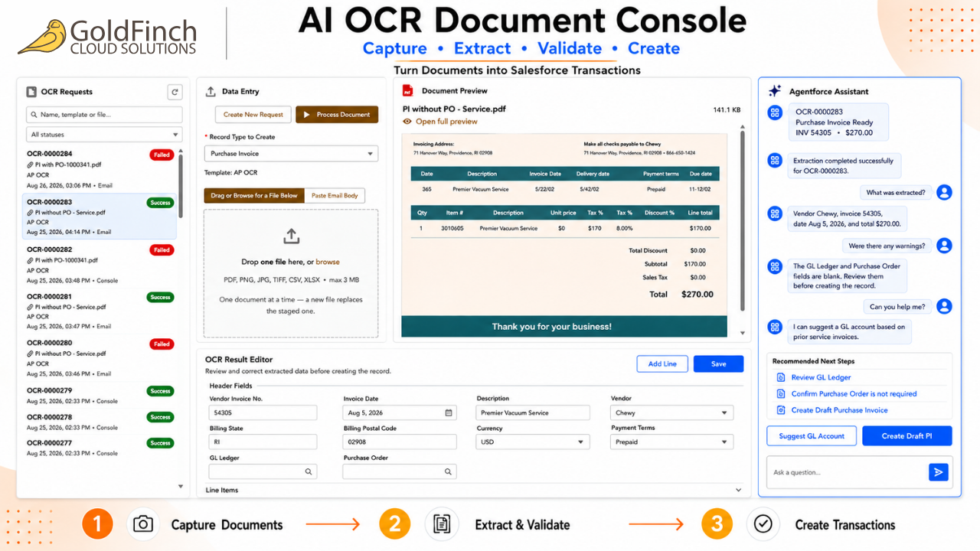Select request OCR-0000277
Image resolution: width=980 pixels, height=551 pixels.
click(100, 448)
